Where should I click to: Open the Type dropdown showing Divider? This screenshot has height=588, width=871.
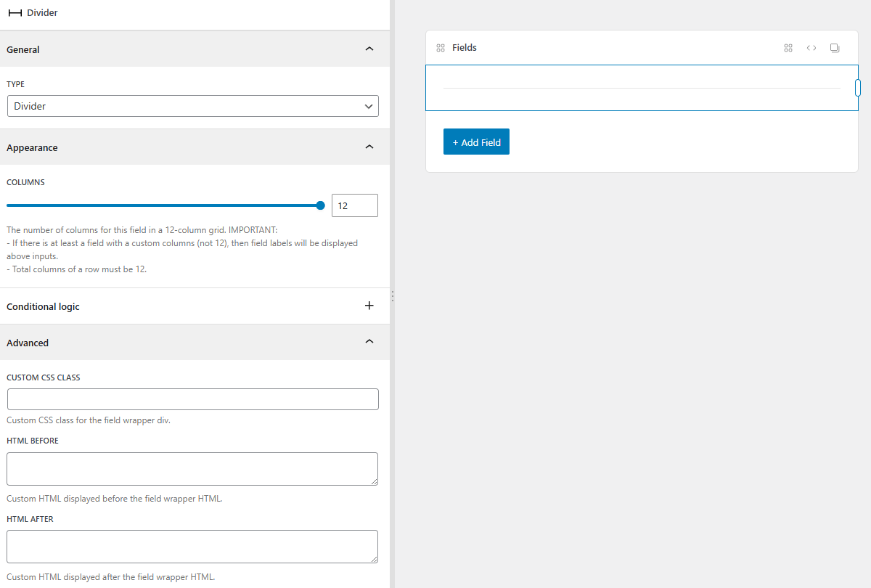[192, 106]
